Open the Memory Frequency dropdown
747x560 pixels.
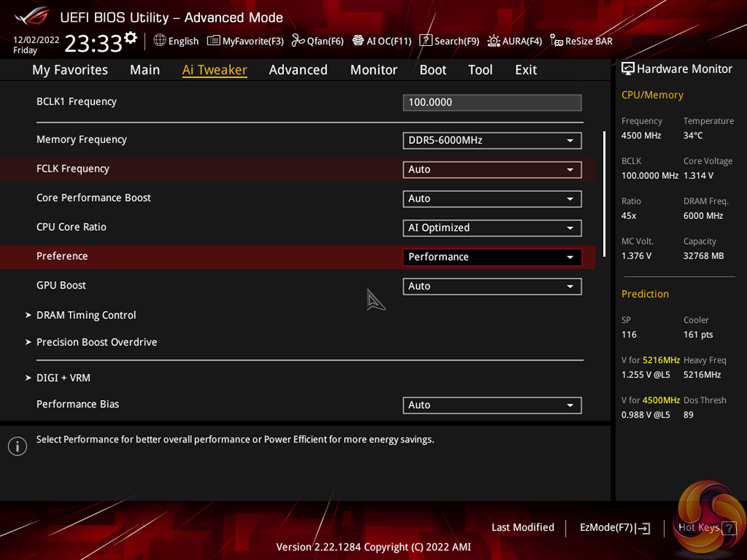click(x=491, y=140)
